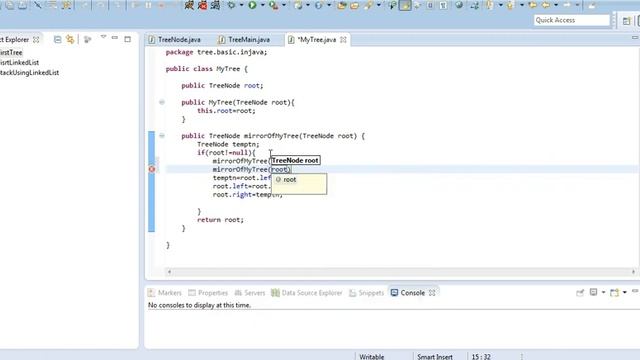Open the Data Source Explorer tab

click(307, 293)
